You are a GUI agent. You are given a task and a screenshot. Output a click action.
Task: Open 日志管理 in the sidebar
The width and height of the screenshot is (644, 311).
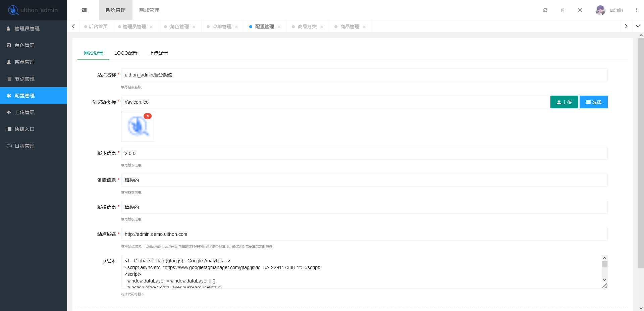coord(34,146)
